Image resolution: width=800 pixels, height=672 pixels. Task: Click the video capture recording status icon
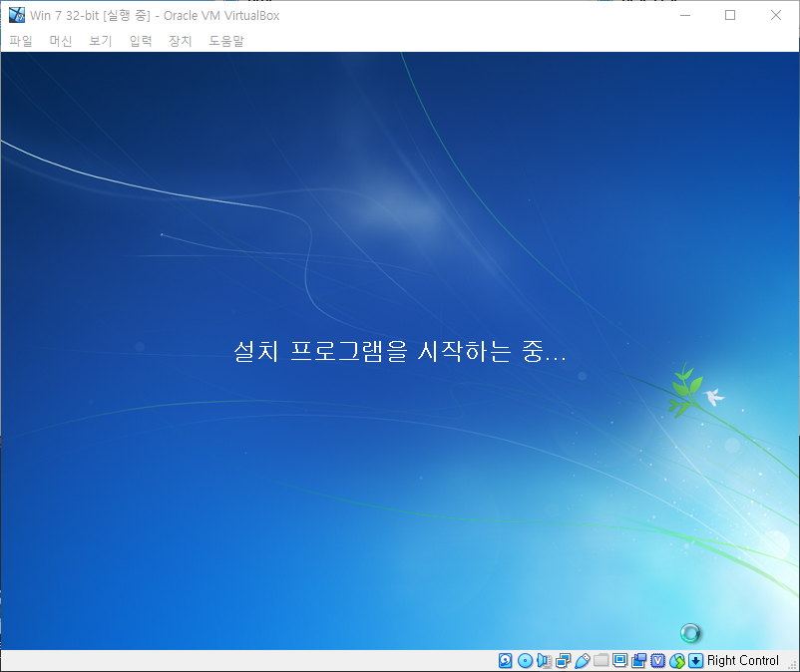pos(638,661)
